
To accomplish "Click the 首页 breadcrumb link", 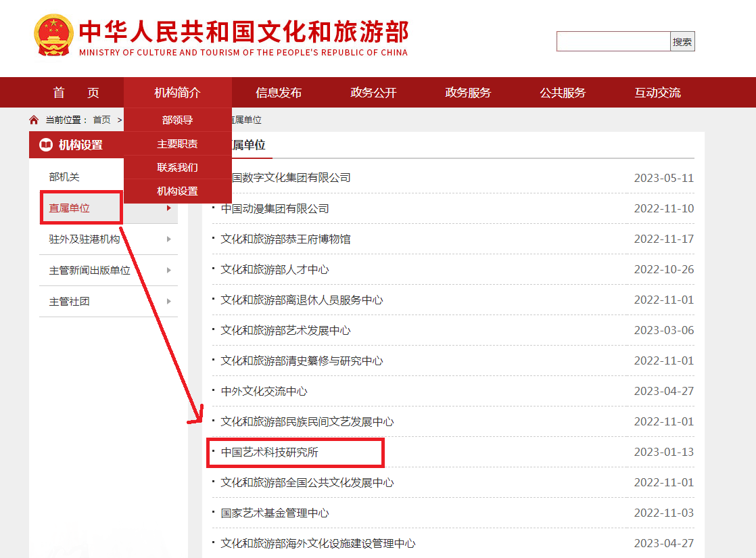I will point(101,120).
